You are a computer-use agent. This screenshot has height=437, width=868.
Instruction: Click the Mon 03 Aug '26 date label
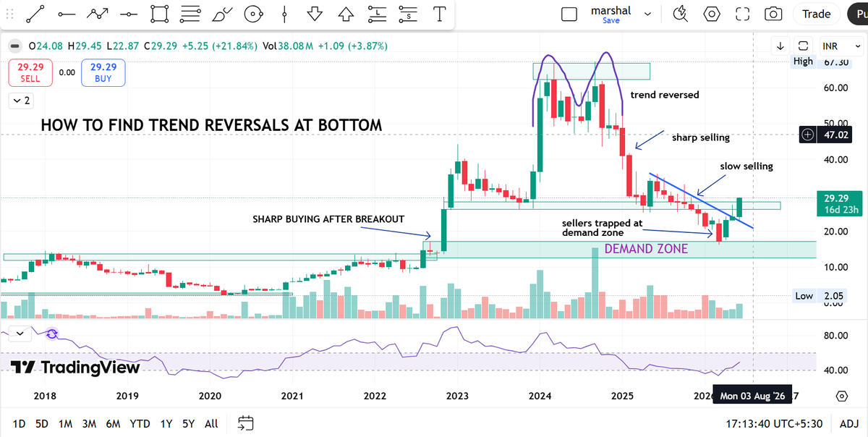(x=753, y=396)
